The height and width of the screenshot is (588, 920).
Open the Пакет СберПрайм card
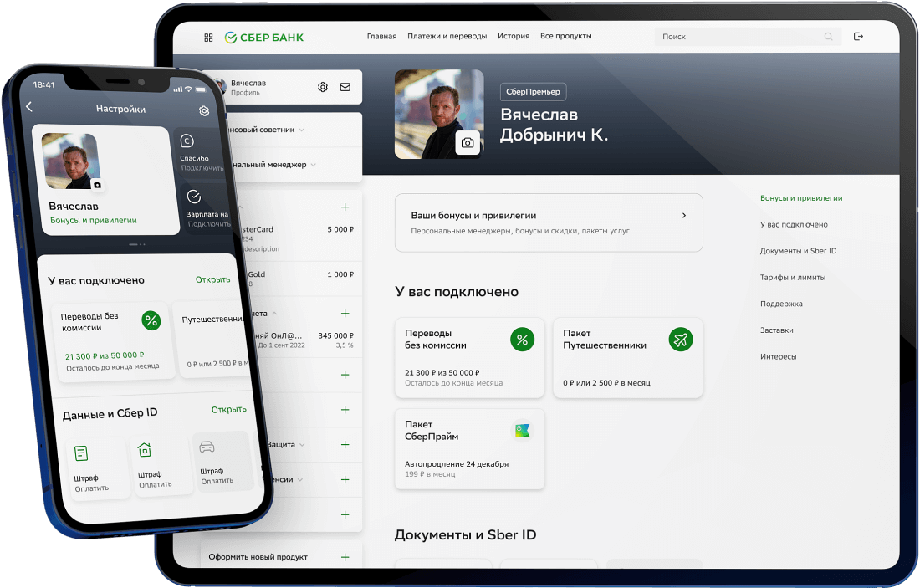tap(469, 449)
